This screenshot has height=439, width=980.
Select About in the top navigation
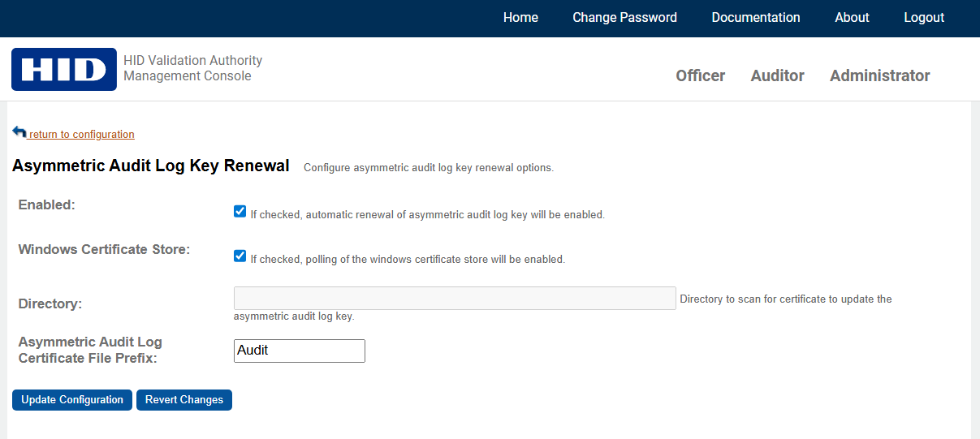point(852,18)
